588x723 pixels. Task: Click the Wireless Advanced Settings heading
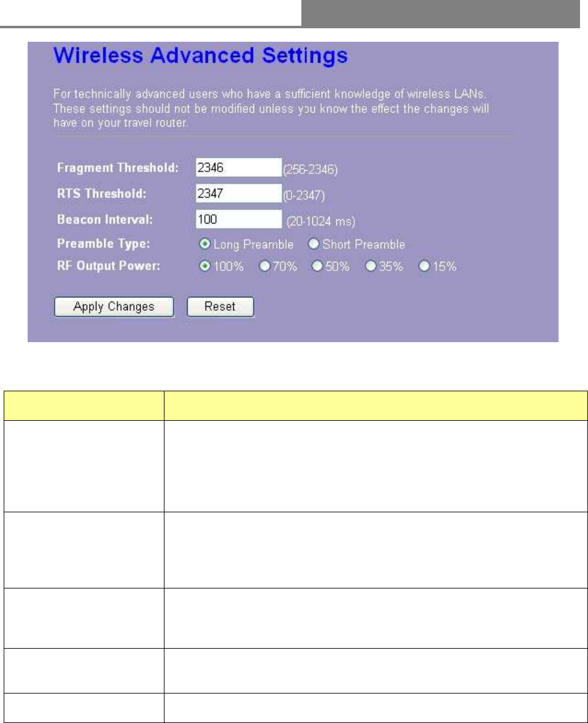tap(201, 58)
